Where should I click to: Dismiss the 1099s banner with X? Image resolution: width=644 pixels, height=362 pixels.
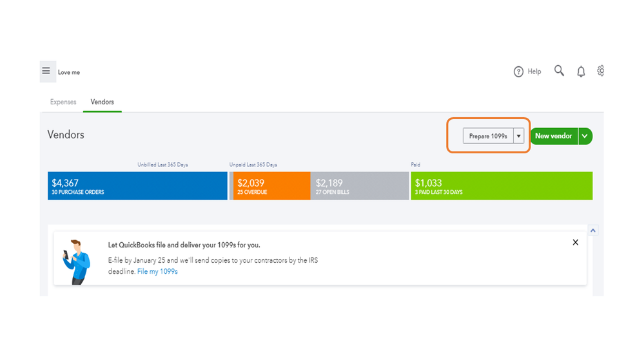click(x=575, y=242)
